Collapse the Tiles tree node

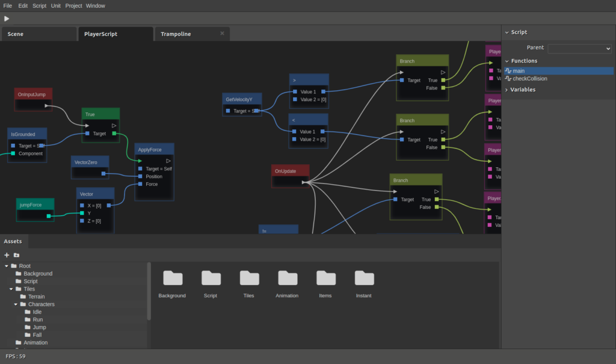11,289
